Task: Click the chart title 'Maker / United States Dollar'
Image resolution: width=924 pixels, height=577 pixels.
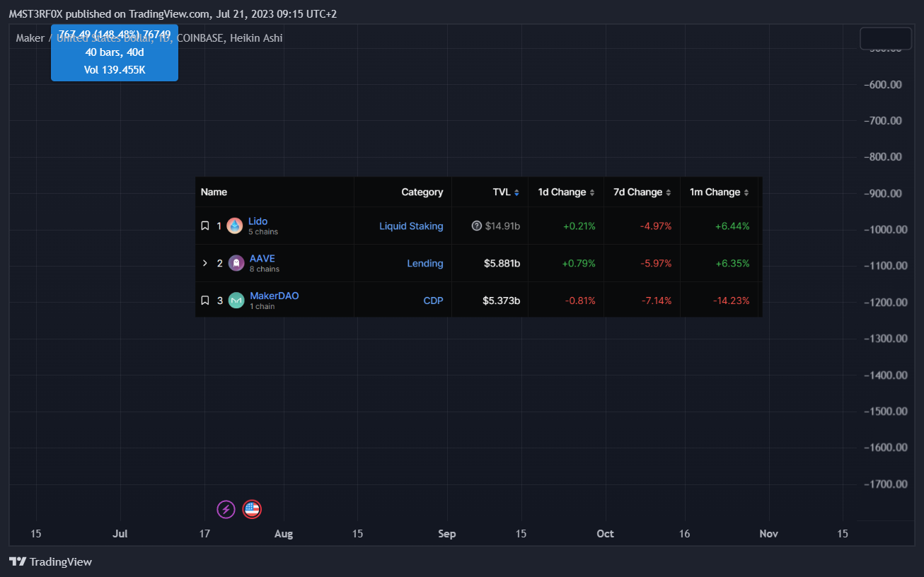Action: point(84,38)
